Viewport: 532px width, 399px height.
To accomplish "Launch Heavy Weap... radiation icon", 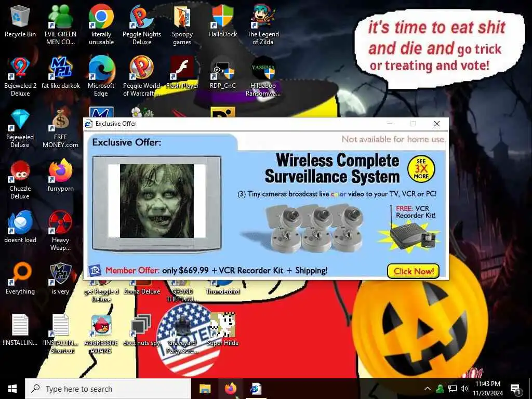I will pos(60,231).
